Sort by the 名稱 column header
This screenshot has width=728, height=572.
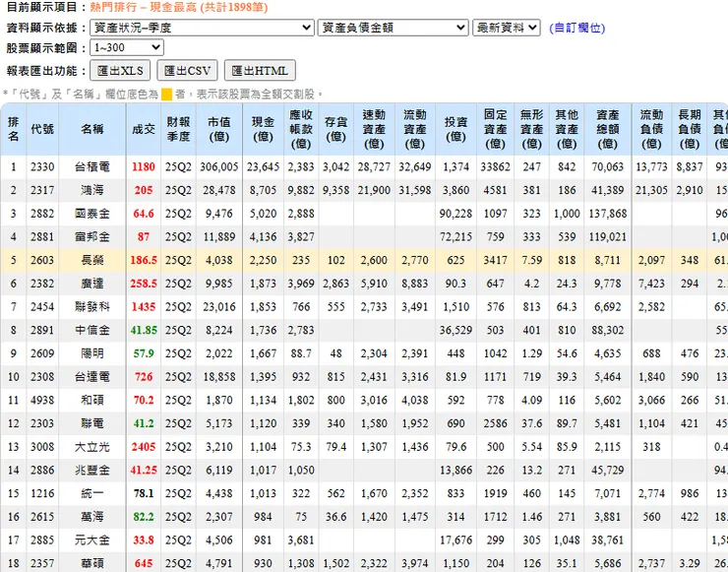click(x=92, y=129)
